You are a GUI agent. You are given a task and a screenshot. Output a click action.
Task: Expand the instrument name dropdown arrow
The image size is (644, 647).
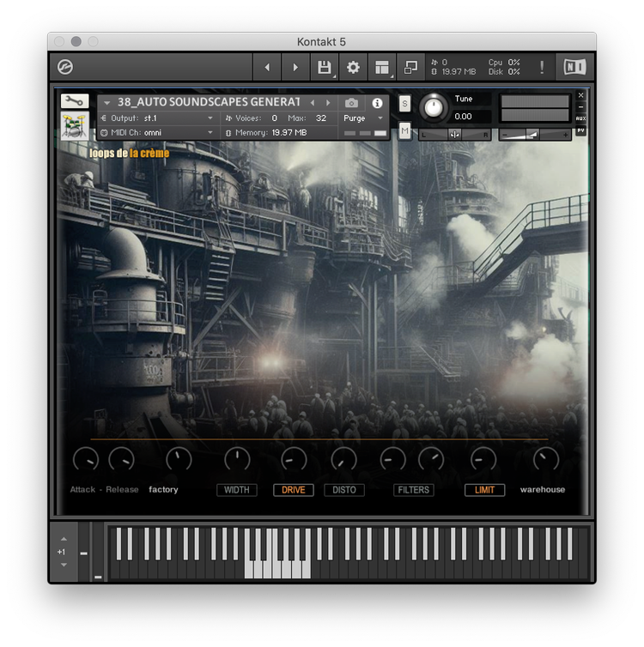coord(107,103)
